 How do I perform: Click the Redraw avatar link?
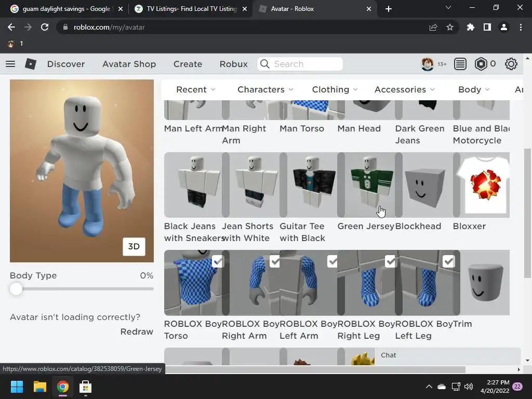(x=137, y=331)
